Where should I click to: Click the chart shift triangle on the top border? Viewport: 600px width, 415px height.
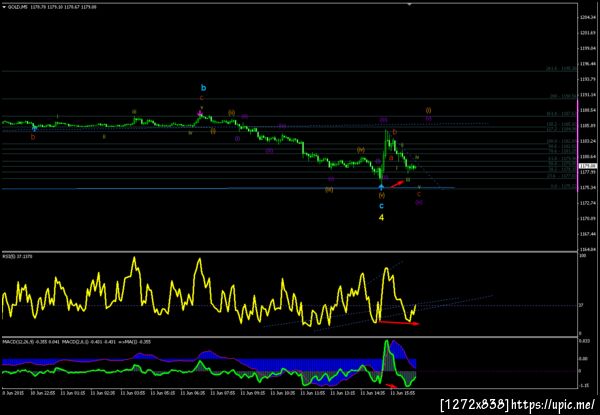coord(409,4)
